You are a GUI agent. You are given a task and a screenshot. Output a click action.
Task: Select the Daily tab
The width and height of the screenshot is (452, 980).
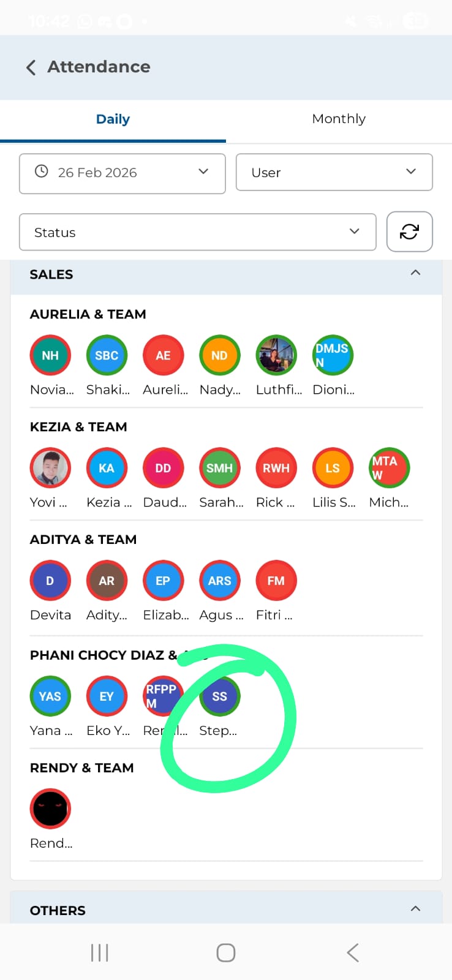click(113, 119)
